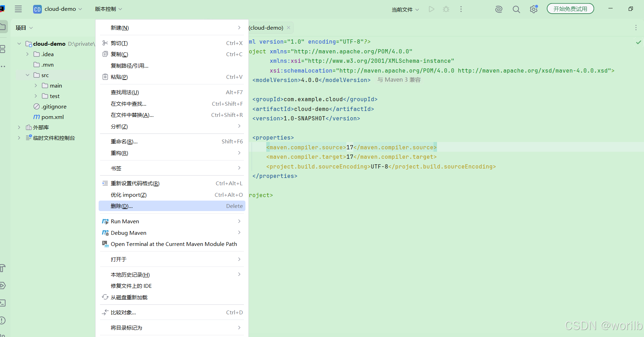Expand the 外部库 node

[19, 127]
